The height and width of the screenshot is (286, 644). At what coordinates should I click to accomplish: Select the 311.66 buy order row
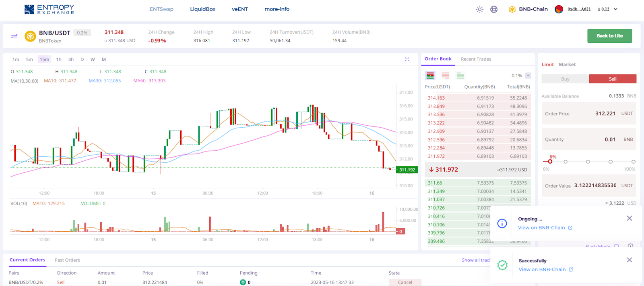click(478, 183)
